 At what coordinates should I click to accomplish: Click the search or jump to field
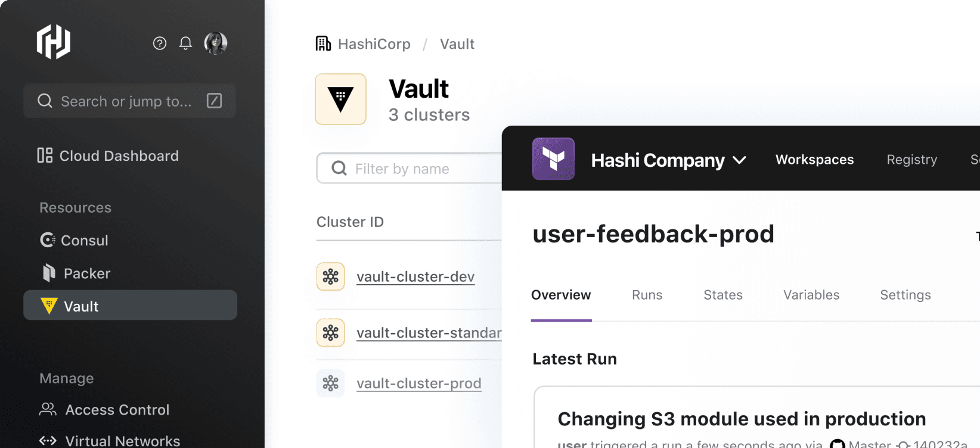click(x=126, y=101)
